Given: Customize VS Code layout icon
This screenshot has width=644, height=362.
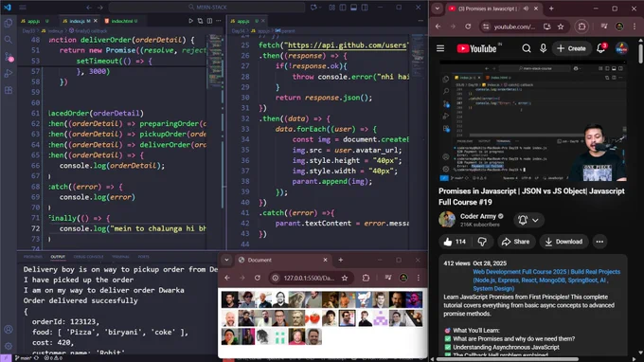Looking at the screenshot, I should pos(331,8).
